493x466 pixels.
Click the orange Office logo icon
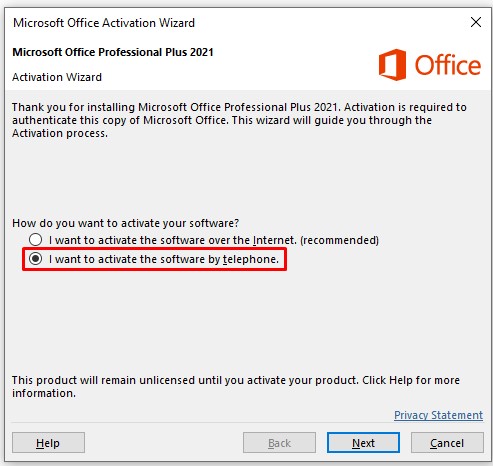(x=392, y=65)
